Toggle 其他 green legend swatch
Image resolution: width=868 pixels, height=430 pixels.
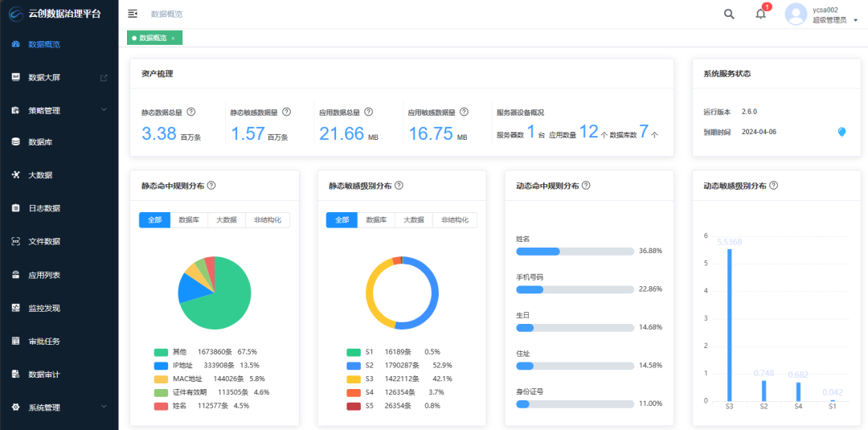(x=161, y=352)
